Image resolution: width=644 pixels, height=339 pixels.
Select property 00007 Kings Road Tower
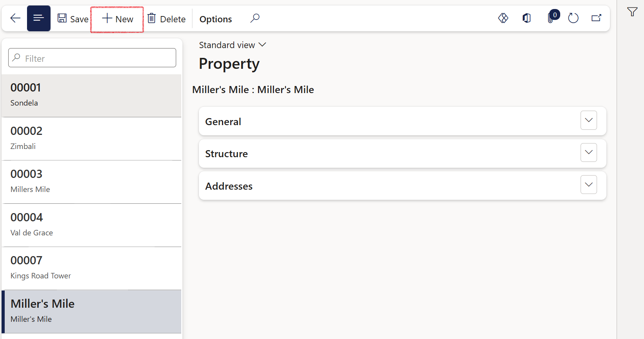coord(92,268)
